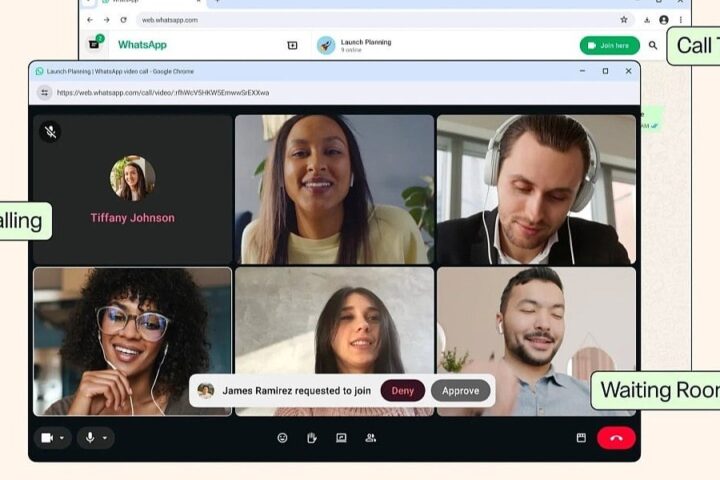This screenshot has height=480, width=720.
Task: Click Join here button in WhatsApp Web window
Action: pyautogui.click(x=609, y=45)
